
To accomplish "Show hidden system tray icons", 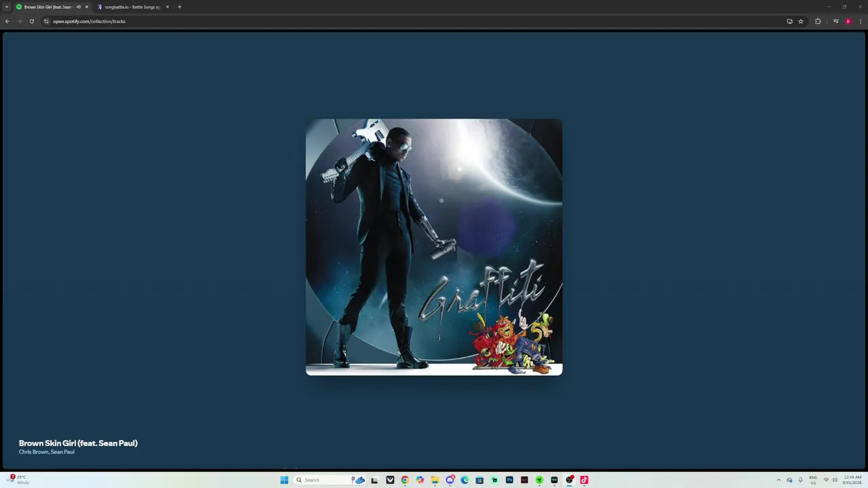I will [x=778, y=480].
